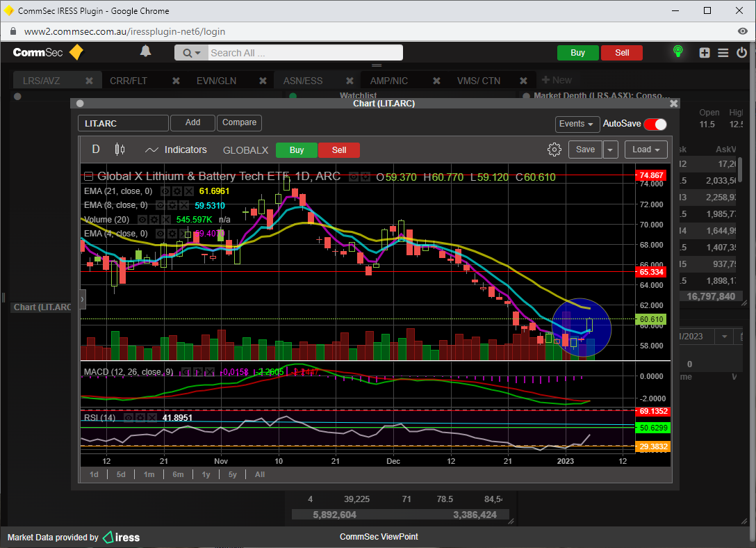Close the EVN/GLN tab
This screenshot has width=756, height=548.
263,81
